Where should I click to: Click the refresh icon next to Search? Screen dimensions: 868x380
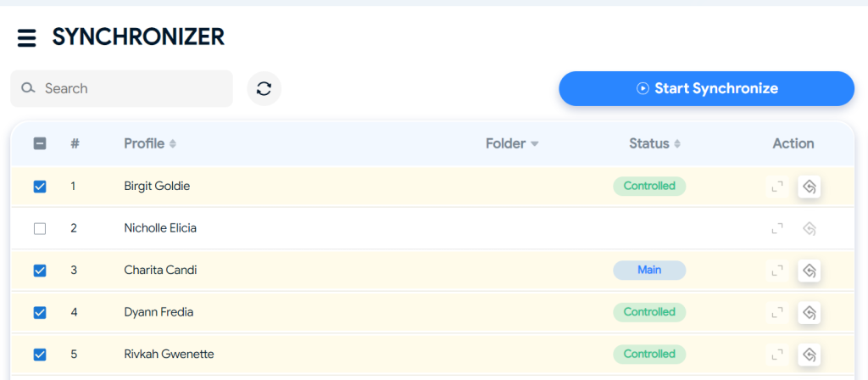point(264,88)
